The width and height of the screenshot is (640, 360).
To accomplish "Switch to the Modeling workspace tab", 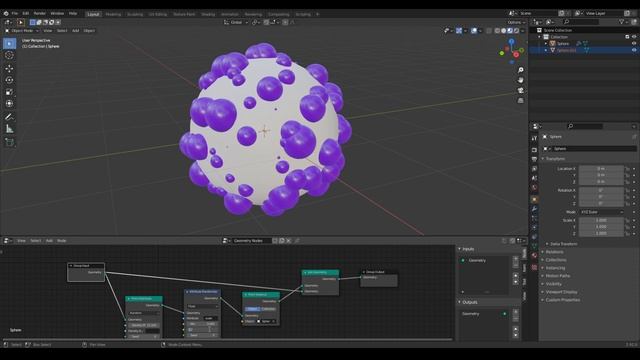I will [x=113, y=14].
